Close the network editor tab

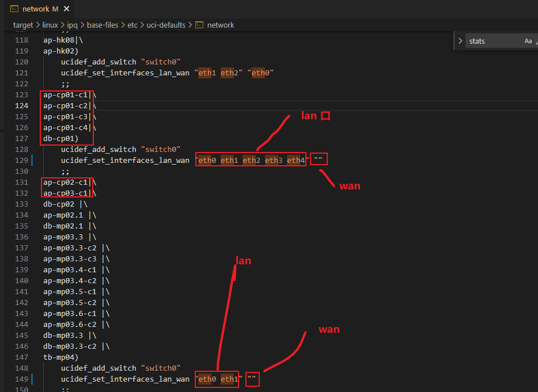pos(67,9)
